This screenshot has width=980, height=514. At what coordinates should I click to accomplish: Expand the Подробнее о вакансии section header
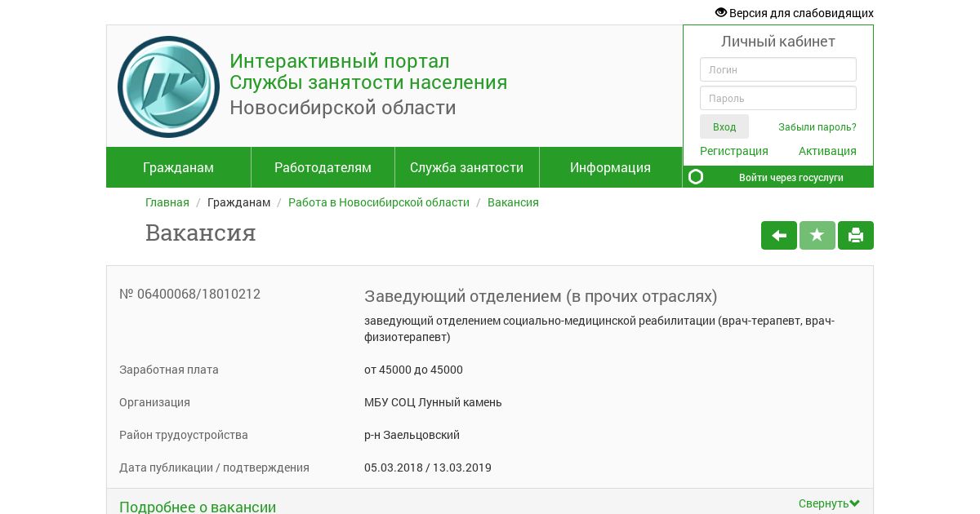(198, 507)
